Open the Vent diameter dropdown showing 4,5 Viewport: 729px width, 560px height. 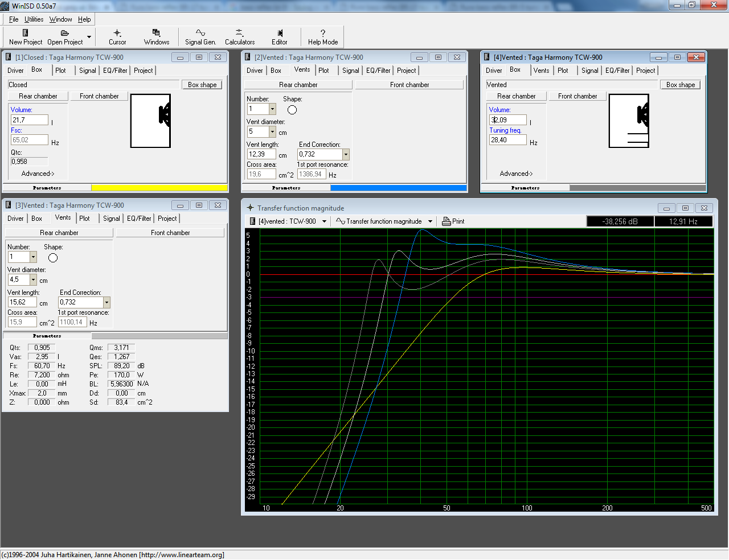(x=33, y=280)
